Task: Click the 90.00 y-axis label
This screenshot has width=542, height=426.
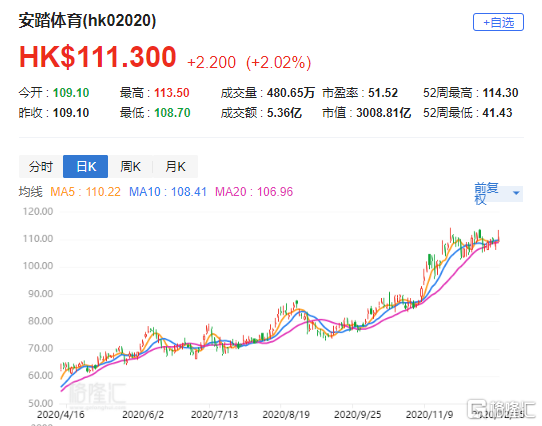Action: point(40,294)
